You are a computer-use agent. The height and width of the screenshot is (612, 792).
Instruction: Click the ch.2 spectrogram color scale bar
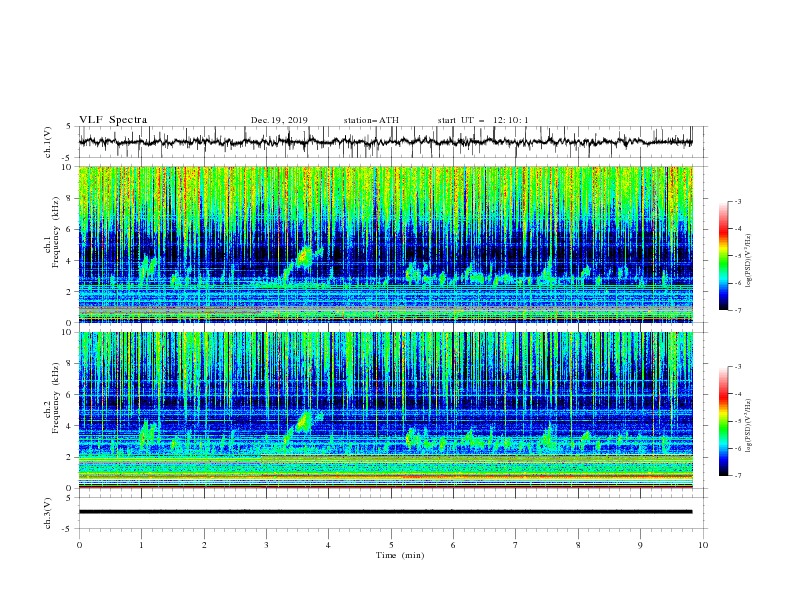723,421
